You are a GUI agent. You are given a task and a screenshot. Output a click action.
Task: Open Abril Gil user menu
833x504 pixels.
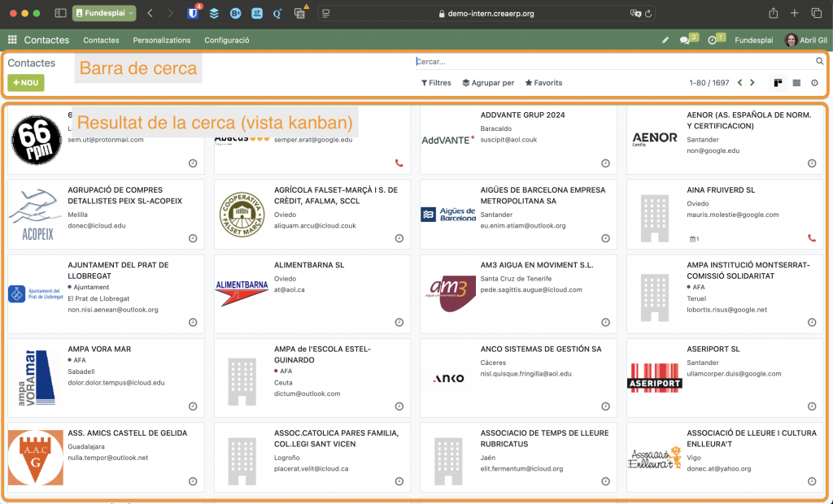(x=805, y=40)
